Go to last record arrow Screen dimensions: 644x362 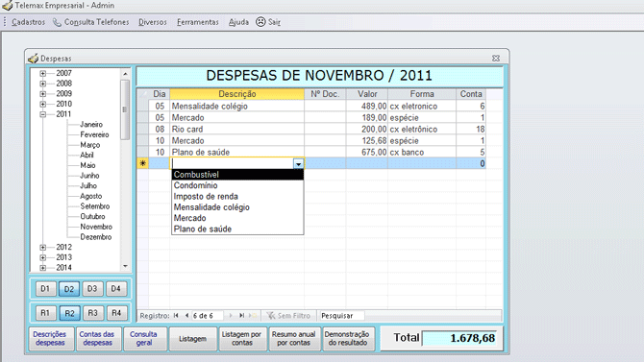[241, 316]
